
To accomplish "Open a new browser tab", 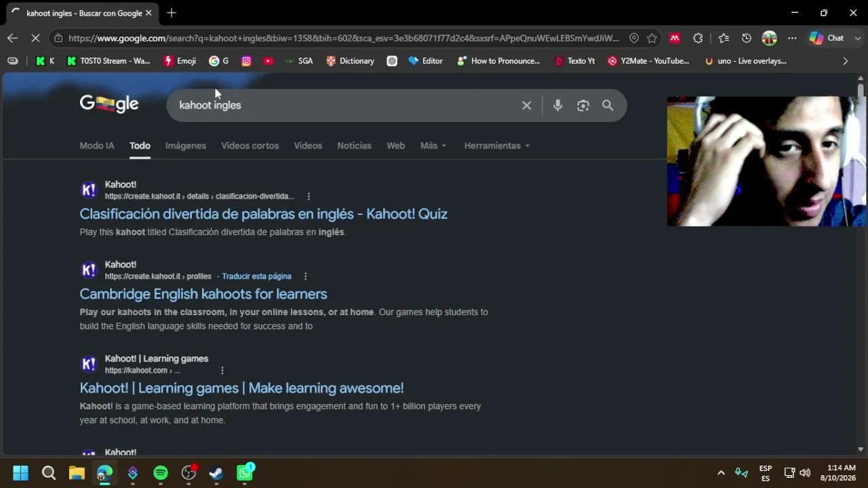I will point(172,13).
